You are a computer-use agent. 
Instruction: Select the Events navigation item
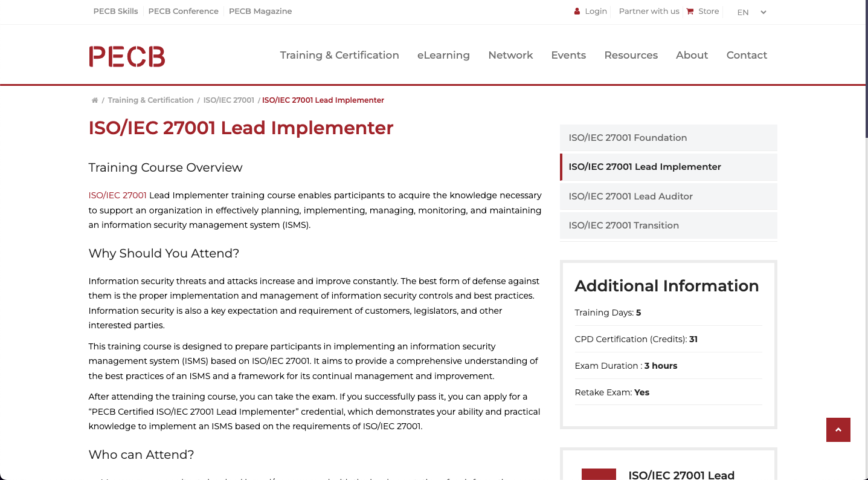point(568,55)
